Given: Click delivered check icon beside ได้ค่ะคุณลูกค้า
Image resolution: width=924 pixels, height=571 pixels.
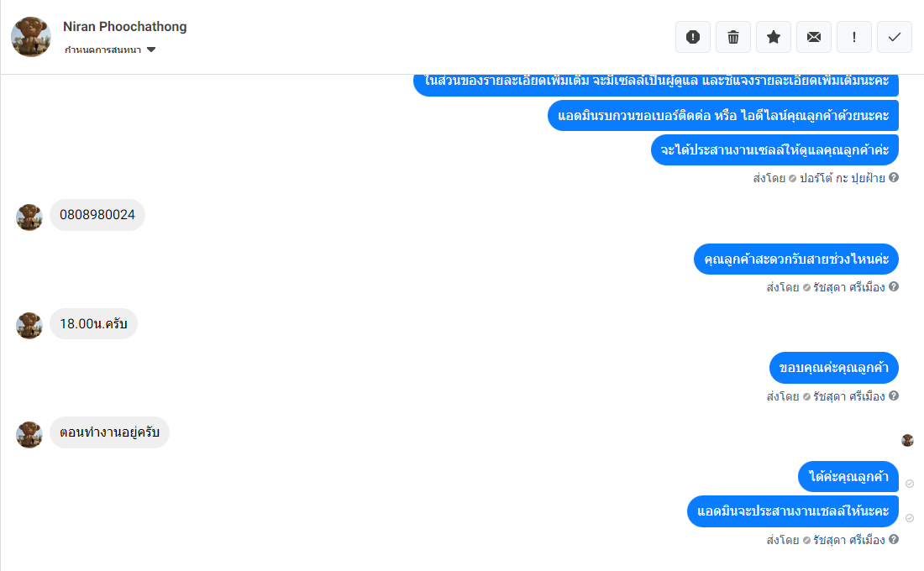Looking at the screenshot, I should [x=910, y=484].
